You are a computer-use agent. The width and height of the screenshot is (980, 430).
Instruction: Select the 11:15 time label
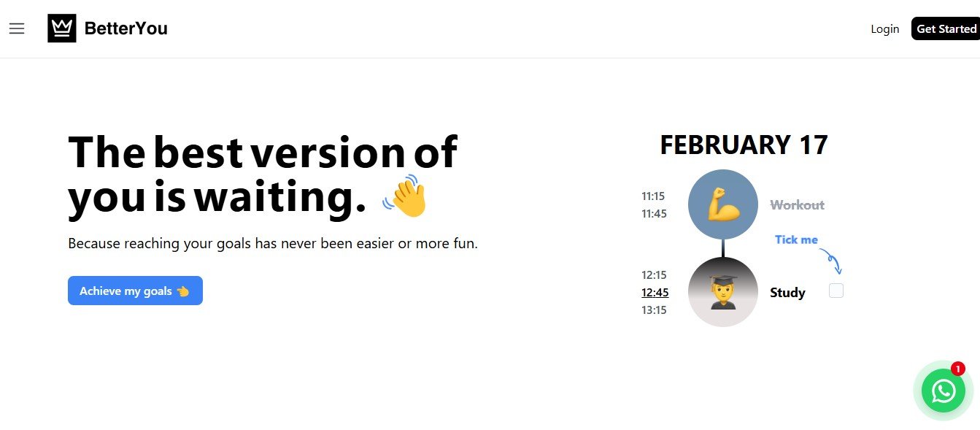click(x=653, y=196)
